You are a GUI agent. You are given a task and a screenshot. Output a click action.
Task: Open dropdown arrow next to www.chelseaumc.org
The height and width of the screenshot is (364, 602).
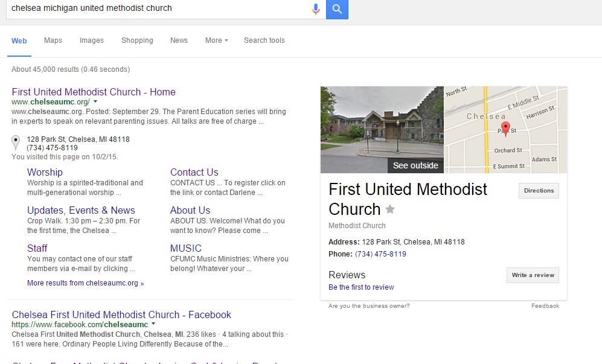coord(95,102)
